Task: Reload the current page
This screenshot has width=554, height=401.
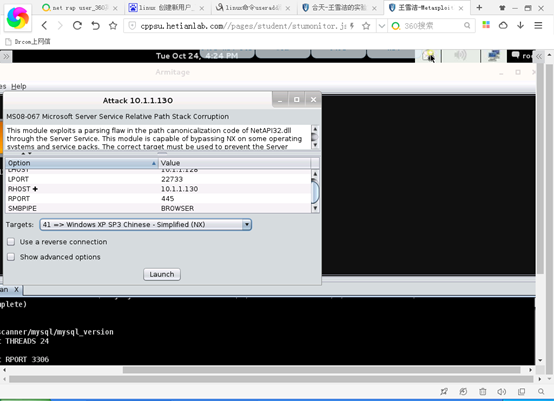Action: pyautogui.click(x=77, y=25)
